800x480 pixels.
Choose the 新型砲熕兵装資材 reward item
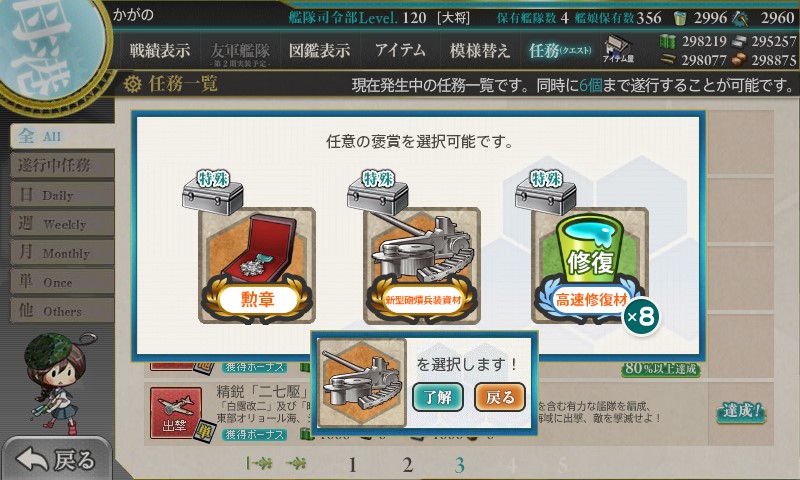coord(421,265)
